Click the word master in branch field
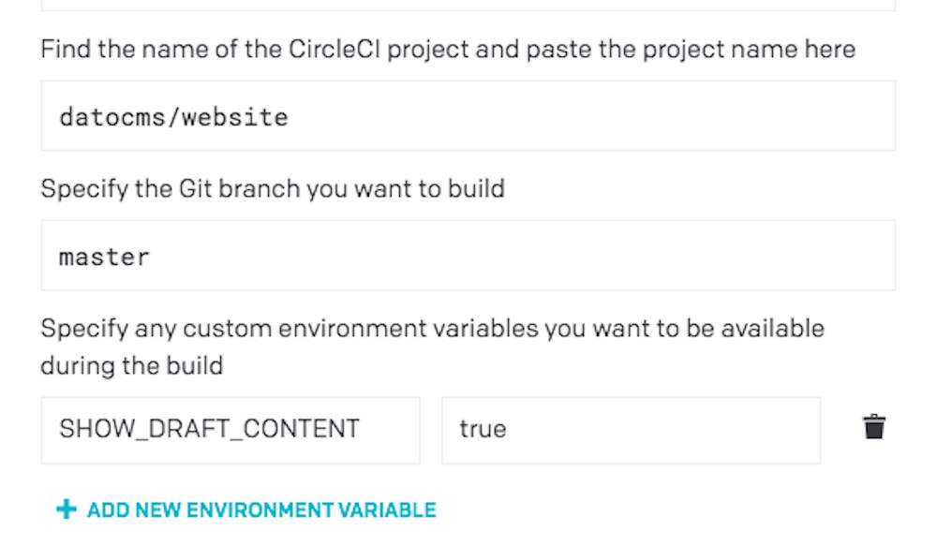937x560 pixels. coord(104,258)
